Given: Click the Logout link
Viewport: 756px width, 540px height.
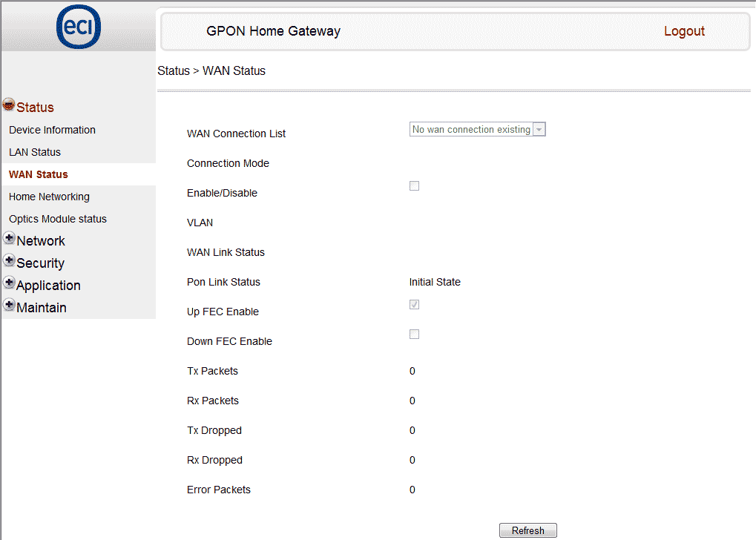Looking at the screenshot, I should point(684,31).
